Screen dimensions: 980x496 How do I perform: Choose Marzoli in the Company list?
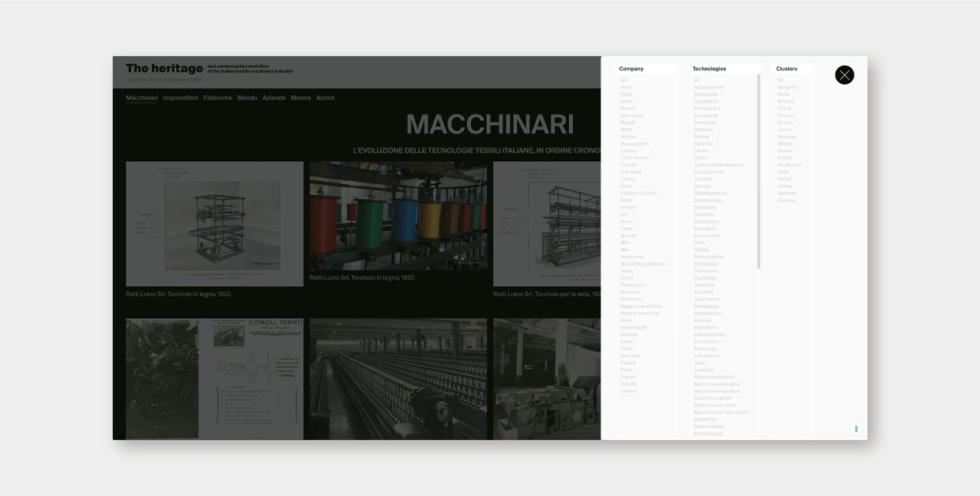click(x=628, y=235)
